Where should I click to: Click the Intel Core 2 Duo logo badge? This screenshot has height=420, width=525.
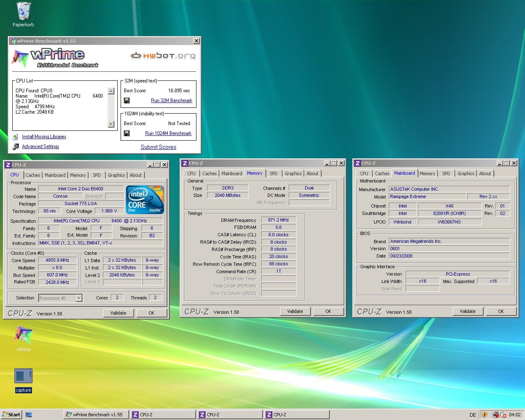point(145,199)
